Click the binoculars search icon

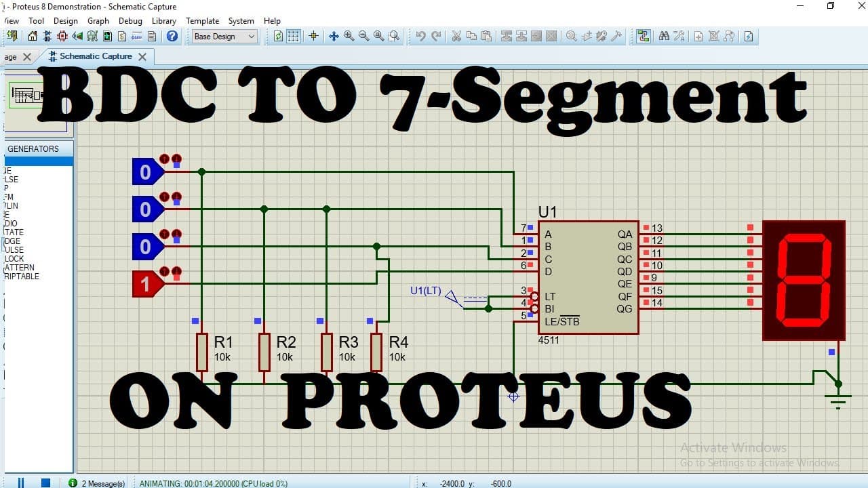(664, 36)
